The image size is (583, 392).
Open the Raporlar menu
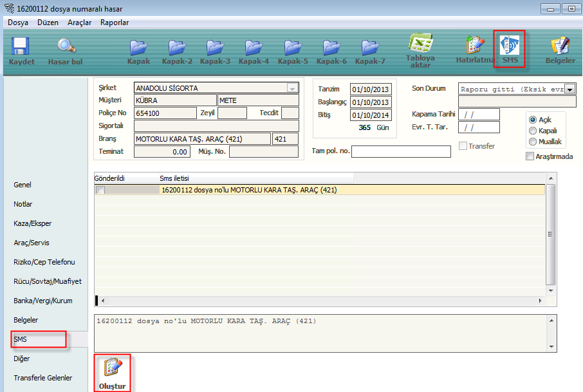(115, 23)
